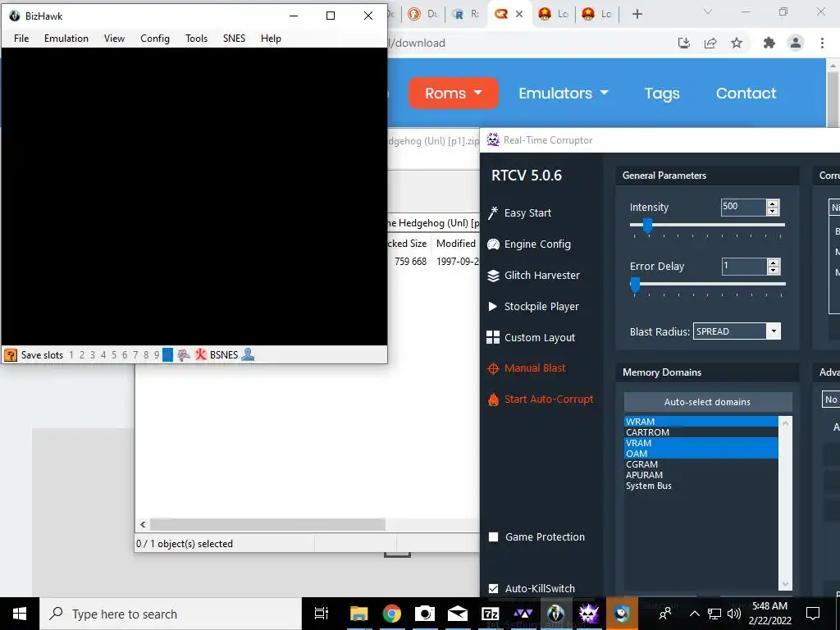
Task: Click the Engine Config gauge icon
Action: pos(493,244)
